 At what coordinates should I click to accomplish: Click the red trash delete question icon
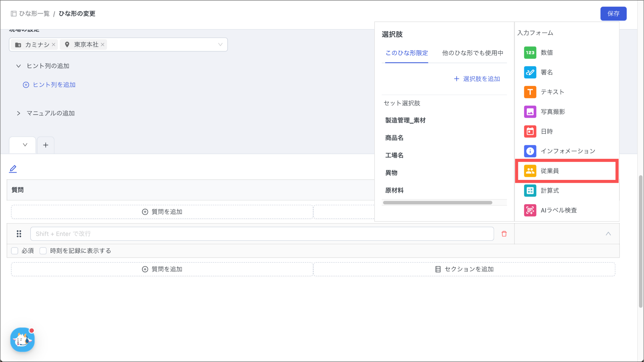[504, 234]
